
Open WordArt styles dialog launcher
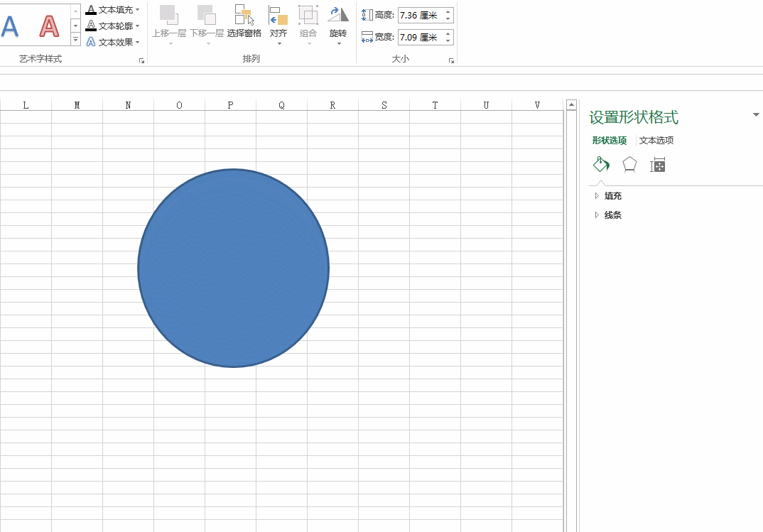point(141,62)
